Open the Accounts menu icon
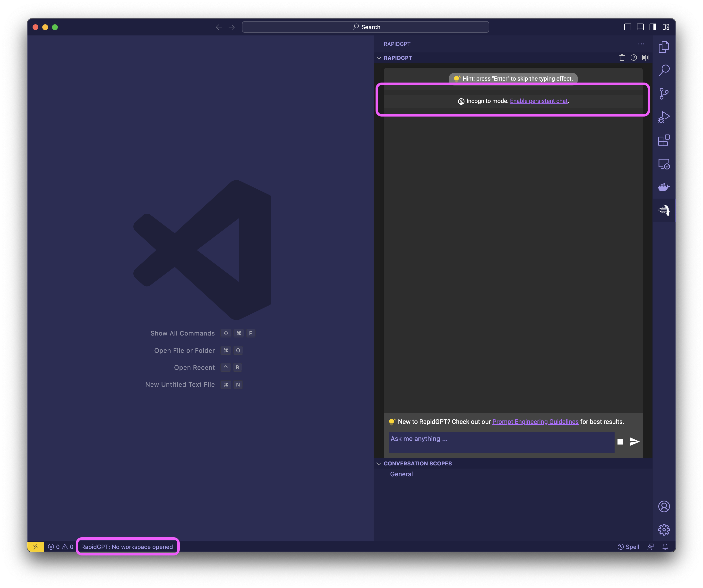Screen dimensions: 703x588 coord(664,506)
